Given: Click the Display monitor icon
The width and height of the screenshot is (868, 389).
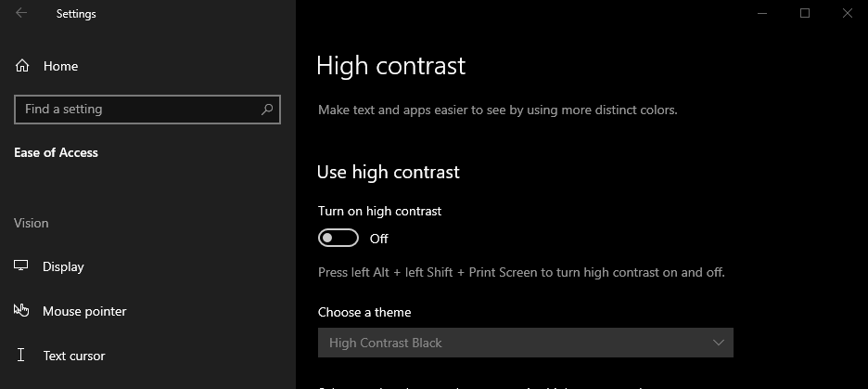Looking at the screenshot, I should pos(21,266).
